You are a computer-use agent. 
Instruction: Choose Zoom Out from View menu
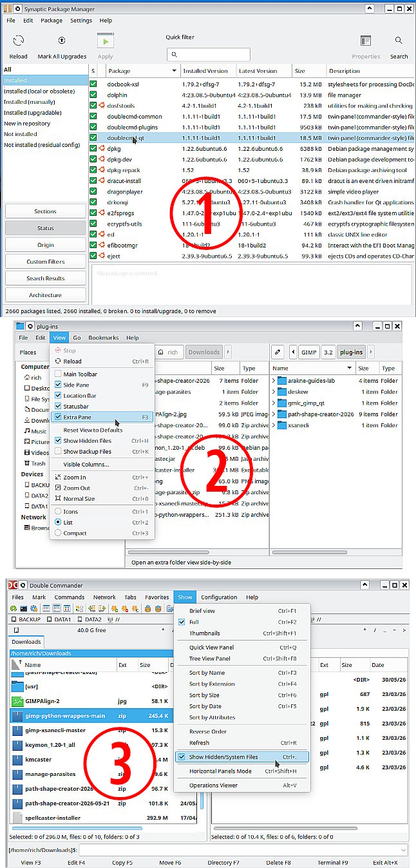click(102, 488)
